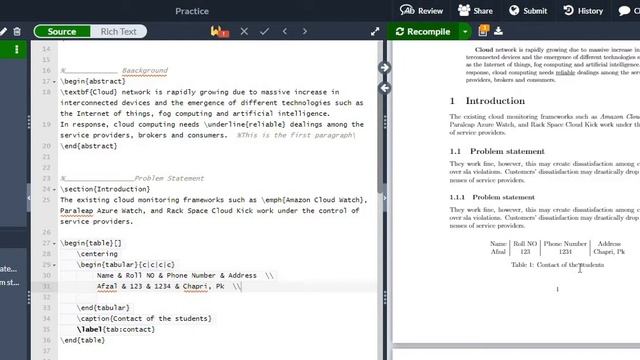Click the file tree item ending 'm st...'

(9, 282)
